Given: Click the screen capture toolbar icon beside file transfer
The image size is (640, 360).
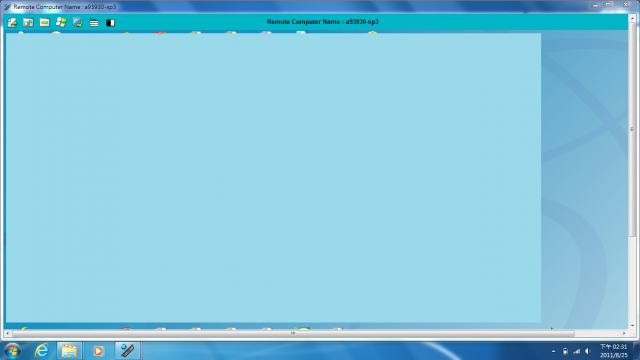Looking at the screenshot, I should coord(28,22).
